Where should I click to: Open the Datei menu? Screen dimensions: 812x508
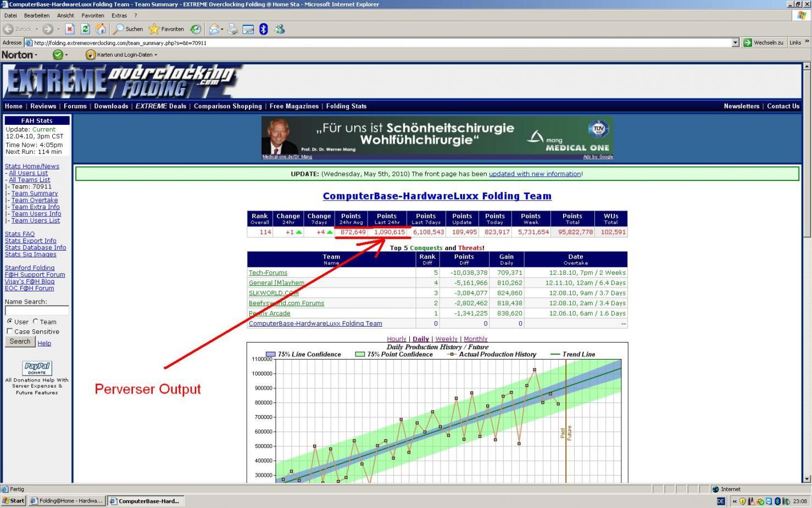point(10,15)
